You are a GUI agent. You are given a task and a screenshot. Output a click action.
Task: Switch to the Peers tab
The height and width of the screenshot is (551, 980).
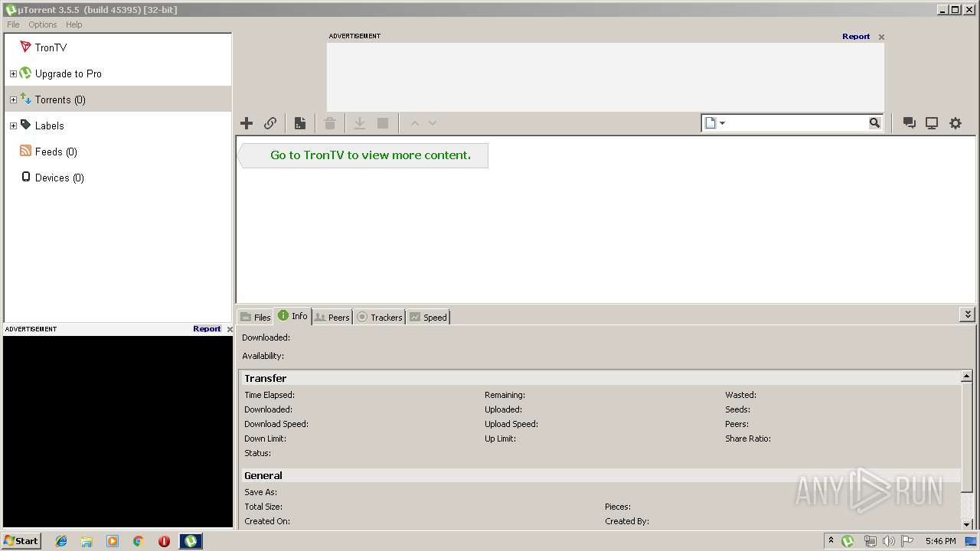[x=332, y=317]
